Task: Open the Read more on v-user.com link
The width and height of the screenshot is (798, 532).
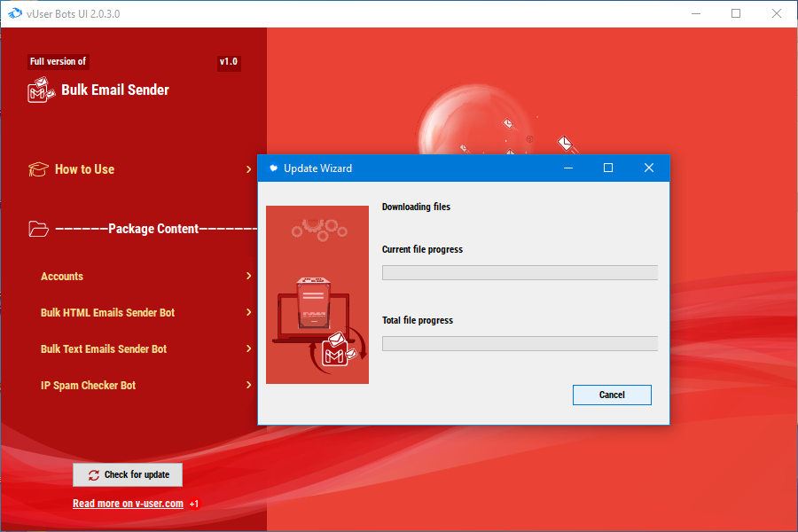Action: point(128,504)
